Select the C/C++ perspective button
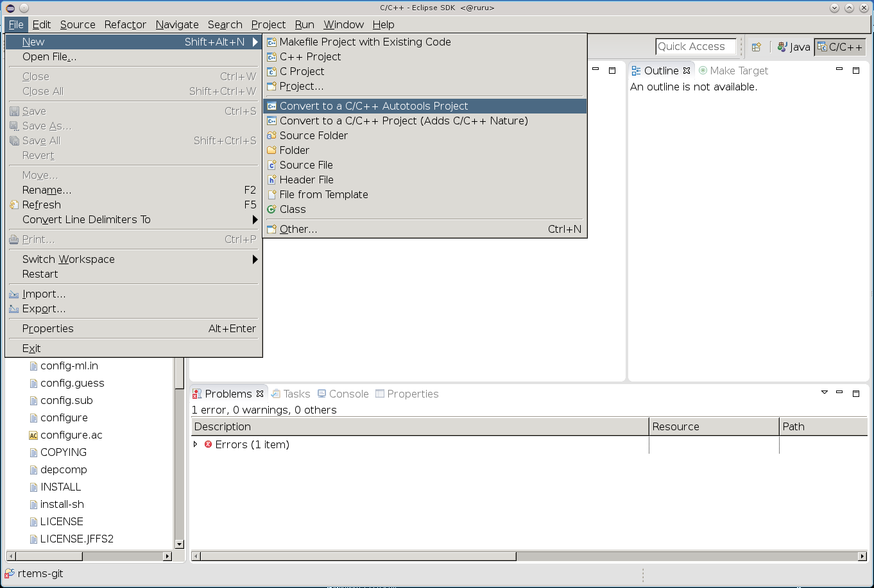This screenshot has height=588, width=874. (840, 47)
